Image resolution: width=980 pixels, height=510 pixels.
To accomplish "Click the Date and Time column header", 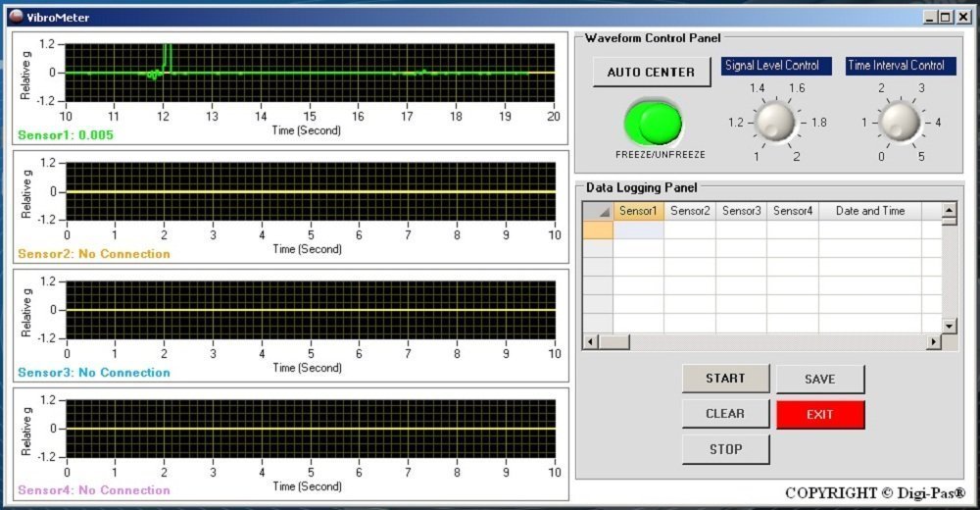I will point(870,211).
